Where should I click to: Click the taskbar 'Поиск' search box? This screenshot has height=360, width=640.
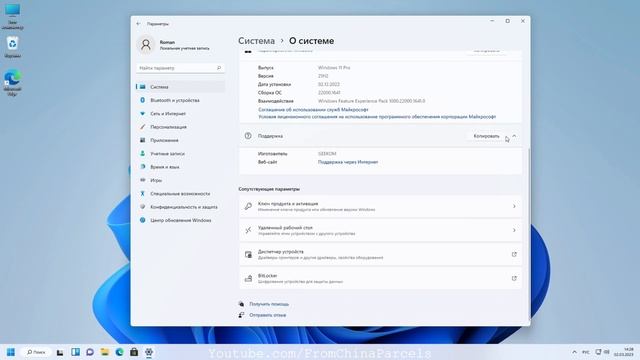(36, 352)
